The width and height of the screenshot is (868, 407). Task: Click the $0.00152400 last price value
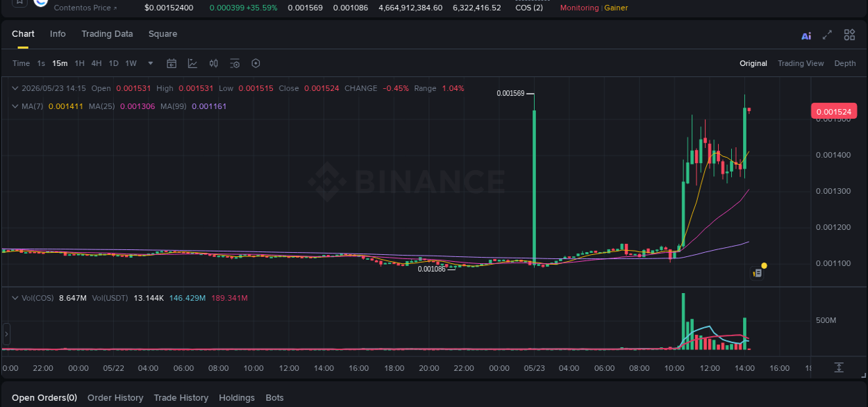pyautogui.click(x=169, y=8)
